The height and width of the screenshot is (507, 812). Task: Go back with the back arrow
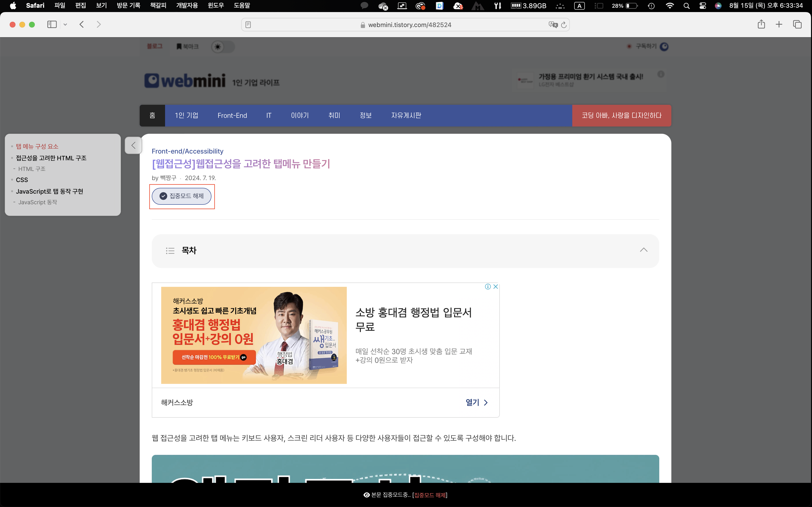[x=81, y=24]
